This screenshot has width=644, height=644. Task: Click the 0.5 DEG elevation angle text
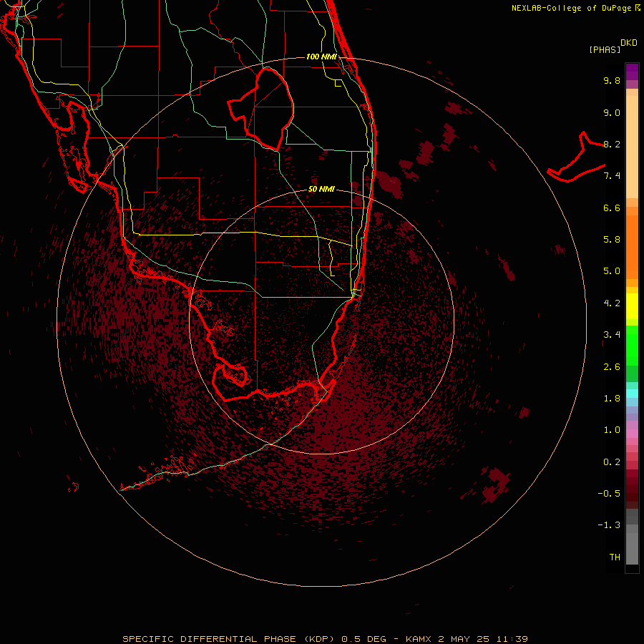[x=364, y=639]
